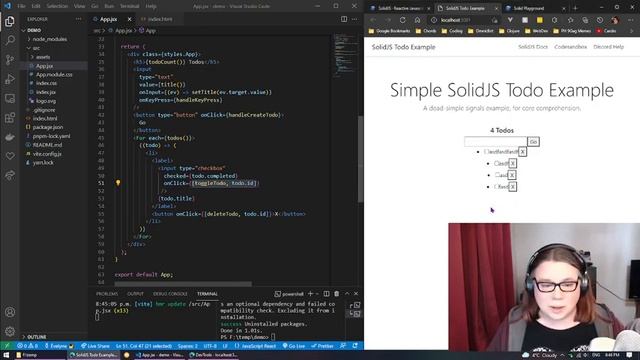
Task: Kill the terminal with the trash icon
Action: 336,293
